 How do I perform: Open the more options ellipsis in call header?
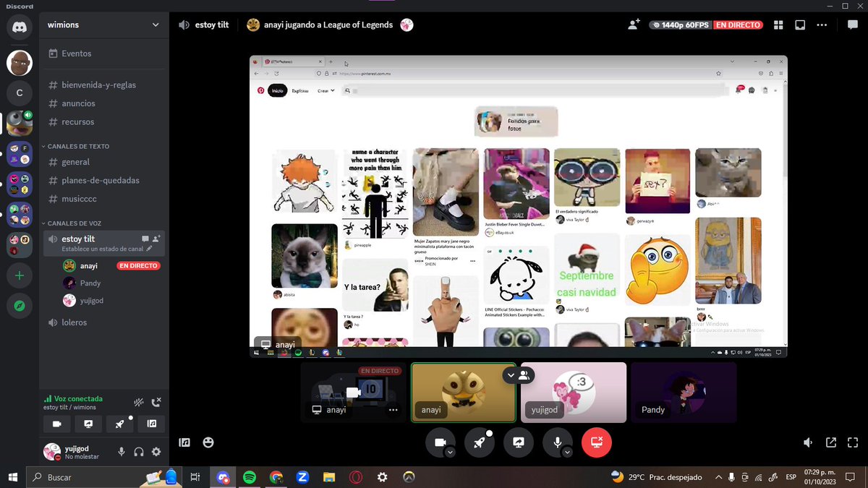[x=822, y=25]
